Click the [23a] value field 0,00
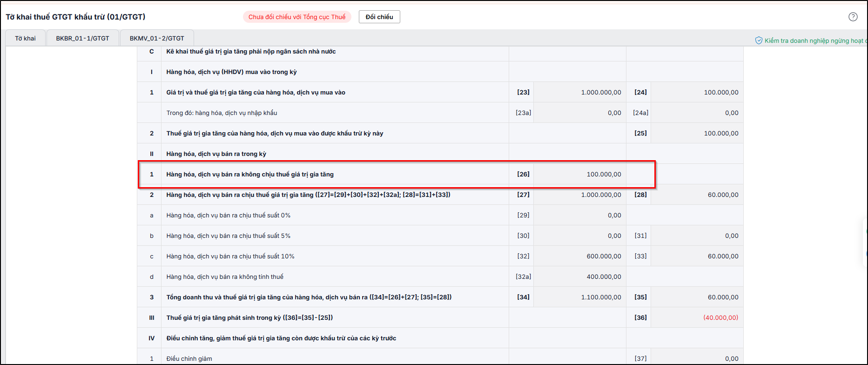This screenshot has height=365, width=868. [579, 113]
